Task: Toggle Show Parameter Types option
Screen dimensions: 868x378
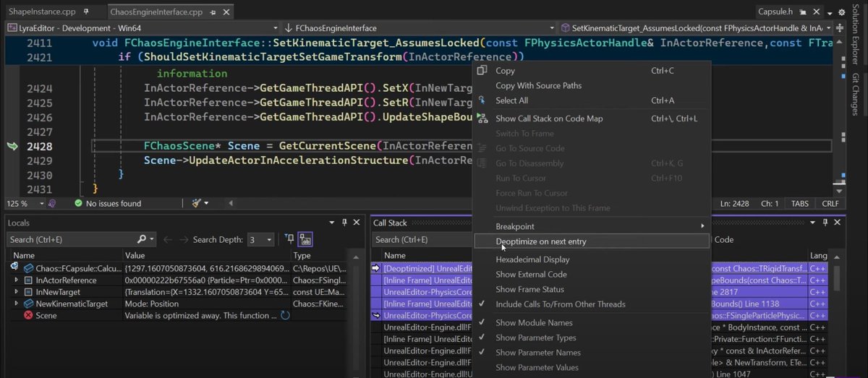Action: 592,338
